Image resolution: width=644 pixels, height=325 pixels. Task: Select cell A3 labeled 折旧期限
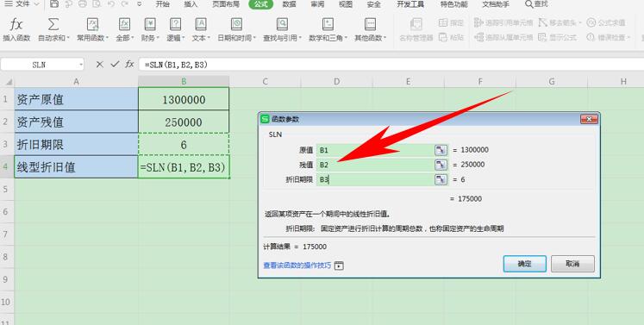[77, 144]
